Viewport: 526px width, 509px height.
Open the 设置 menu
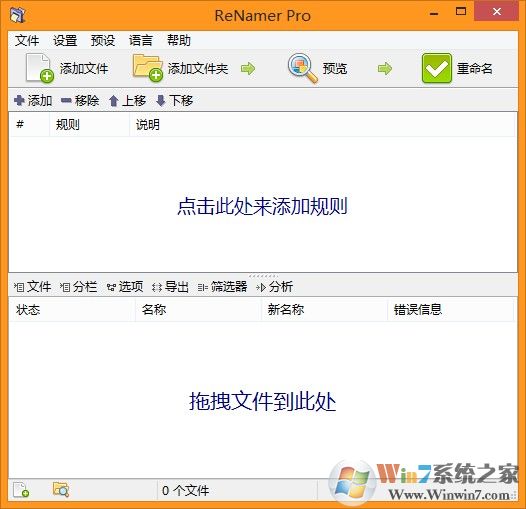coord(65,41)
